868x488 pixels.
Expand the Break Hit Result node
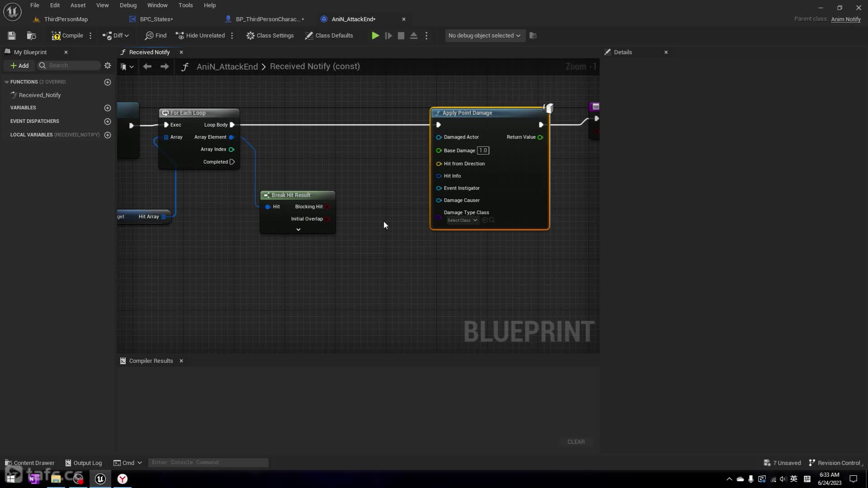pyautogui.click(x=298, y=230)
